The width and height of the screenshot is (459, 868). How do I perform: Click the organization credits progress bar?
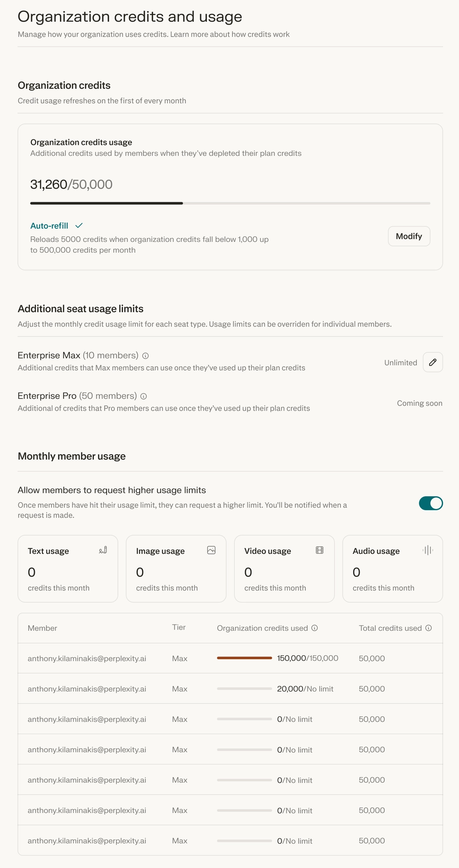coord(230,203)
